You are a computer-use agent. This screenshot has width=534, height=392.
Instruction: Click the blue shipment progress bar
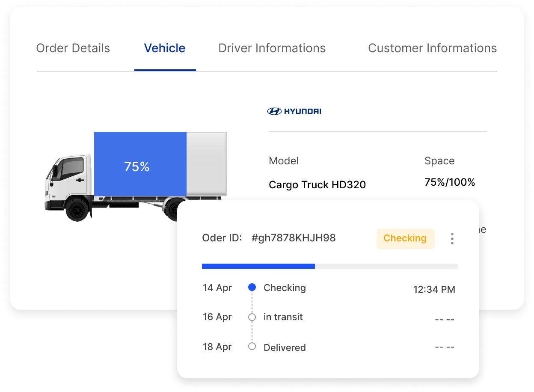coord(258,266)
